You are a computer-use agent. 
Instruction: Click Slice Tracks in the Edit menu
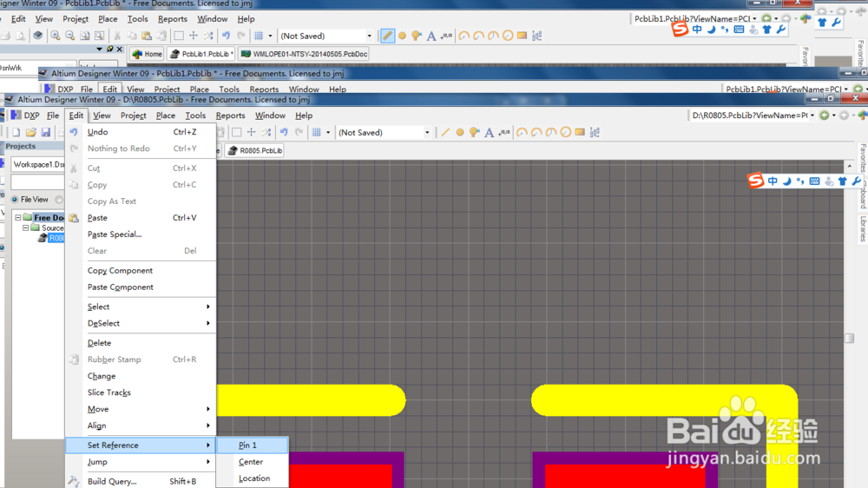coord(141,392)
